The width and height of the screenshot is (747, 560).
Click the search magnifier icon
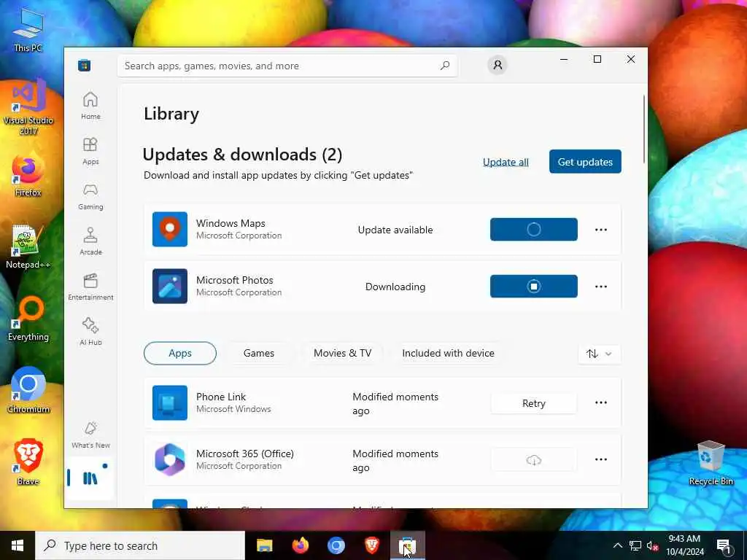coord(445,66)
